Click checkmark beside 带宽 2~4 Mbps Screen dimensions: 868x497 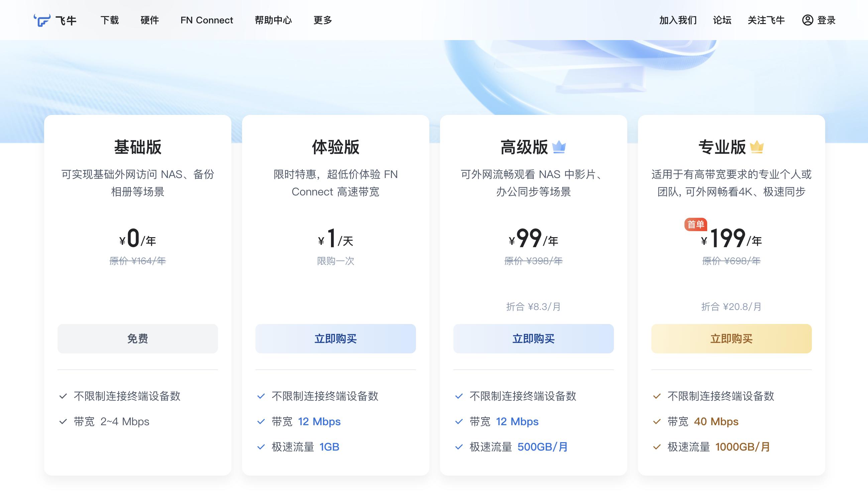point(63,422)
